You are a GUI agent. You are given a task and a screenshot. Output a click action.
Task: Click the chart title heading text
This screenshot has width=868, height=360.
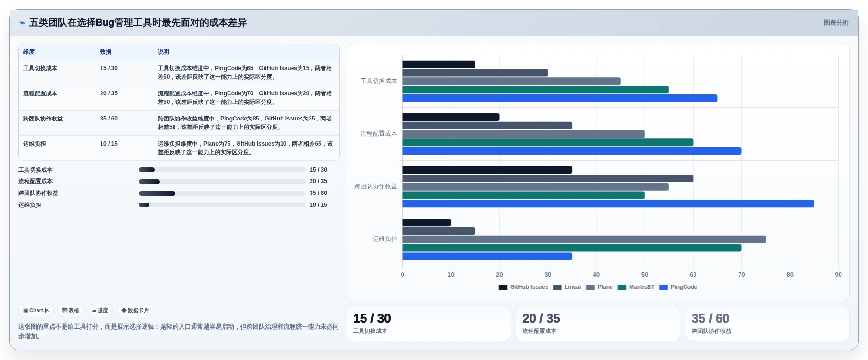pos(138,23)
